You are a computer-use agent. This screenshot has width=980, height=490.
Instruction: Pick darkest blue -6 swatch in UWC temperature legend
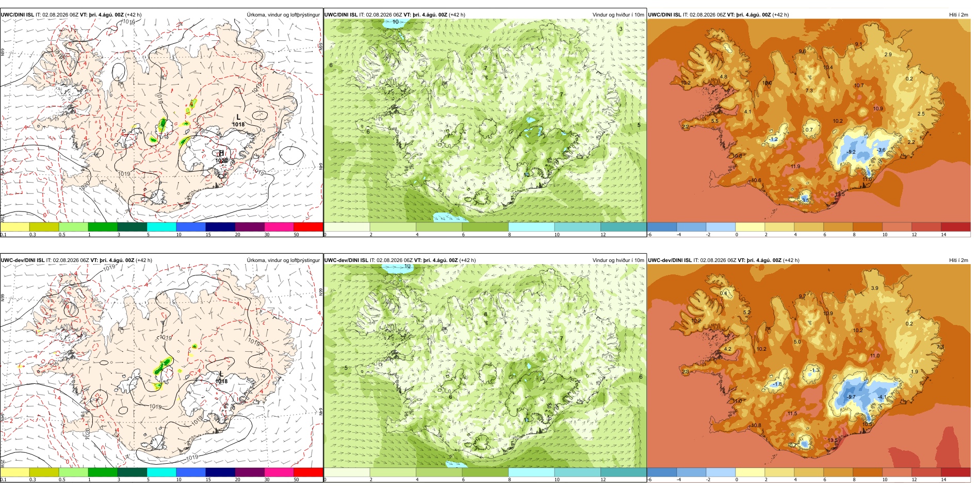click(662, 227)
